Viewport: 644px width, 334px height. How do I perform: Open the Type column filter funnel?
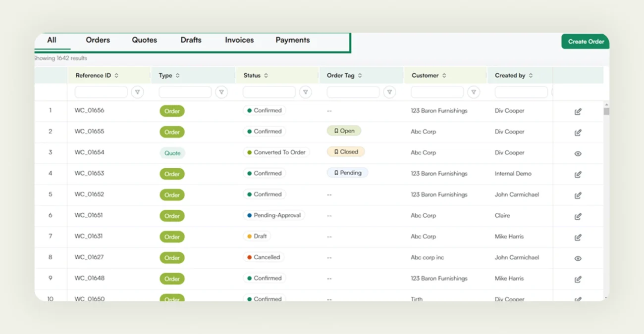pos(221,92)
